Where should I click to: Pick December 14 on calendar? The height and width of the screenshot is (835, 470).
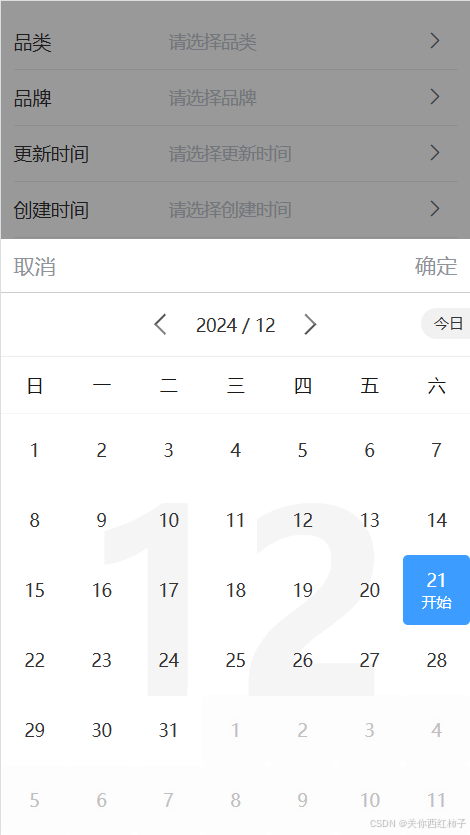coord(436,520)
